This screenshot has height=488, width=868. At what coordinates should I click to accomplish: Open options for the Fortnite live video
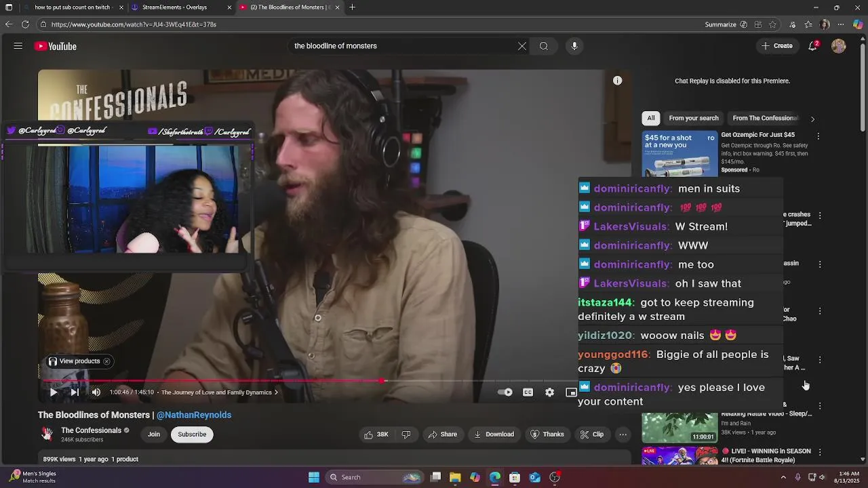tap(820, 452)
